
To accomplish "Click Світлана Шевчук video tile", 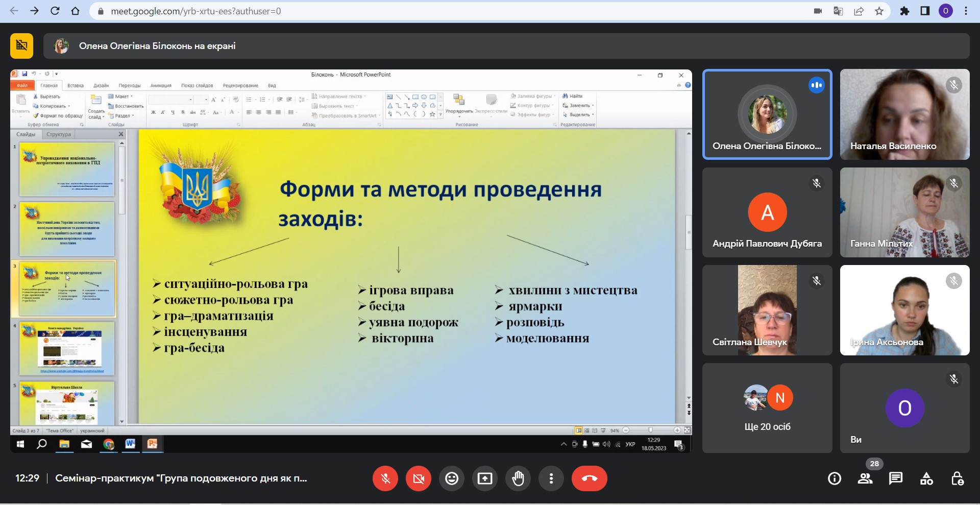I will pos(767,310).
